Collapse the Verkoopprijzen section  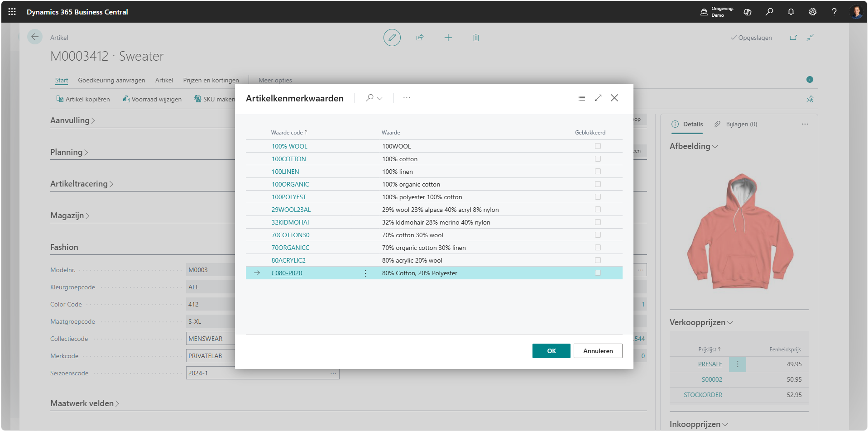(x=701, y=322)
